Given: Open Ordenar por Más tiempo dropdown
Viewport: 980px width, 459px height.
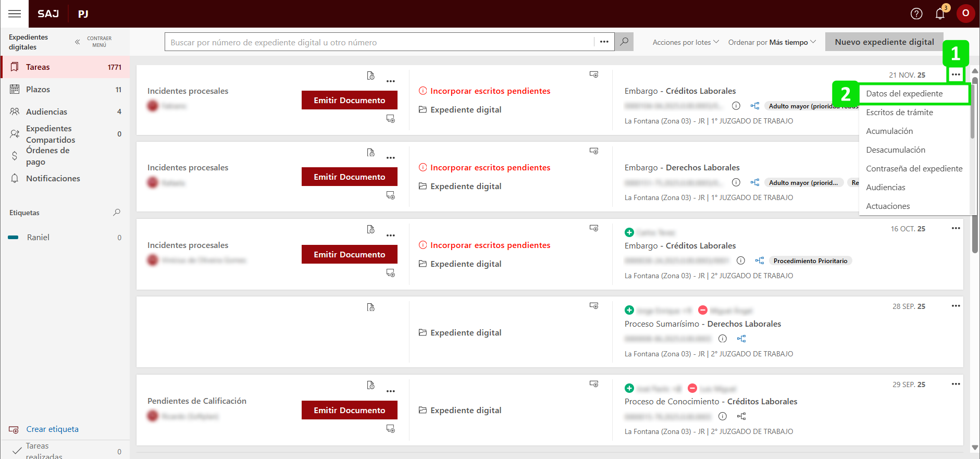Looking at the screenshot, I should [x=772, y=42].
